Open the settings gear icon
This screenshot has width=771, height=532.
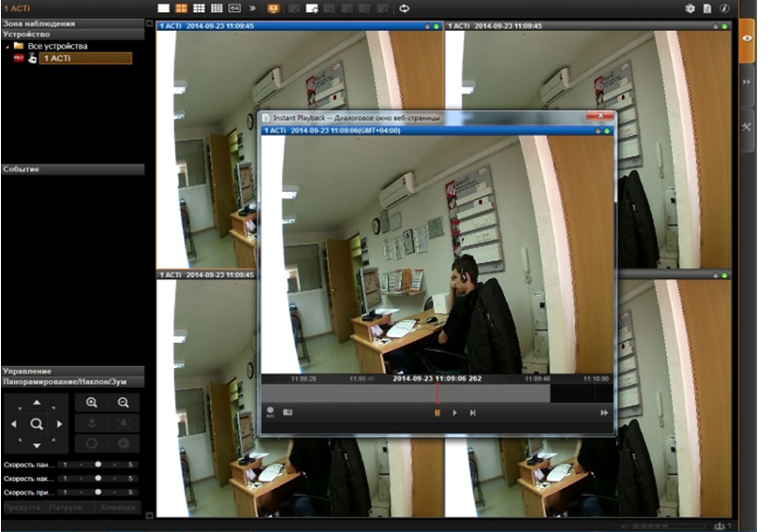pos(689,8)
